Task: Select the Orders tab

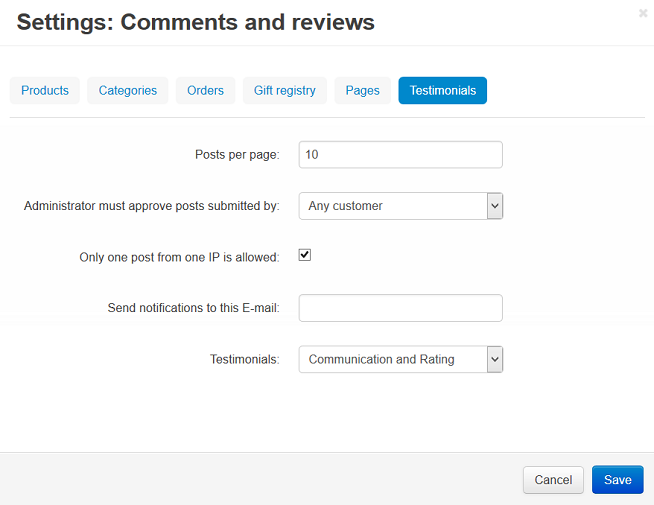Action: (x=205, y=90)
